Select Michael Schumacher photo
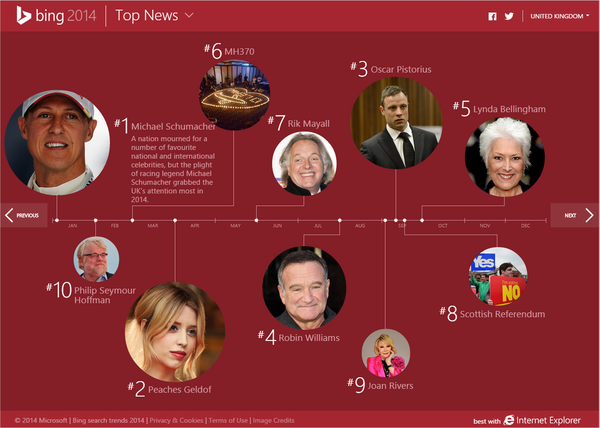This screenshot has width=600, height=428. 57,143
